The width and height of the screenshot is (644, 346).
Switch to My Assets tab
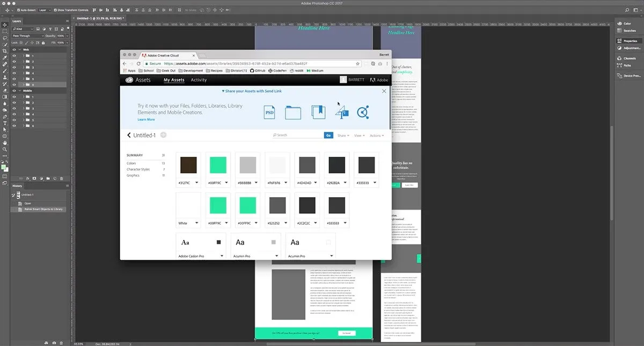pos(174,80)
